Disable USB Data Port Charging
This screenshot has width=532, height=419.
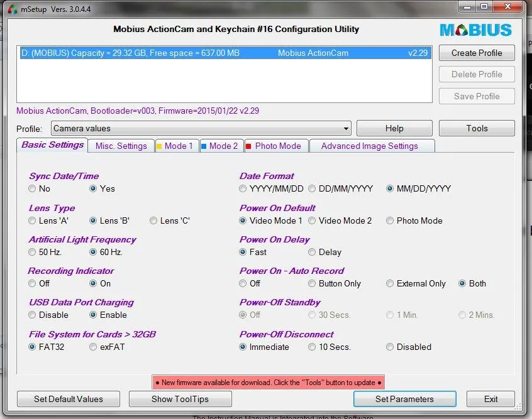pyautogui.click(x=48, y=315)
